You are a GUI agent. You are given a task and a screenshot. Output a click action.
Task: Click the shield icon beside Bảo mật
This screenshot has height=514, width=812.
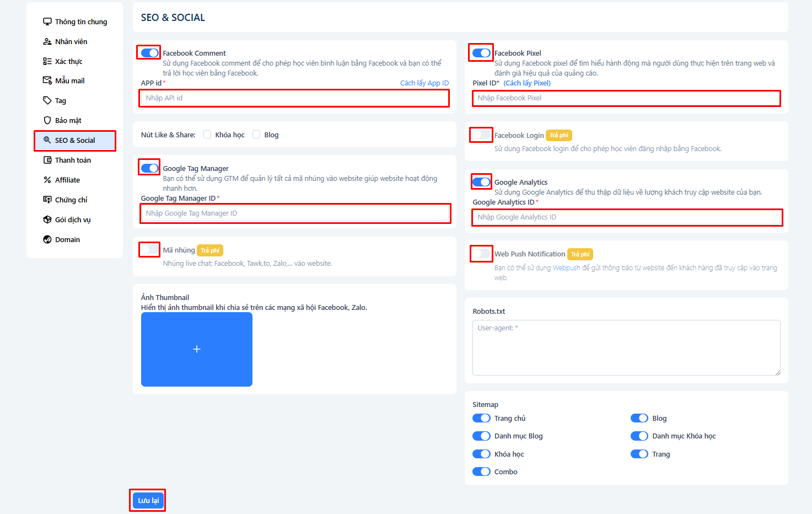(x=47, y=120)
